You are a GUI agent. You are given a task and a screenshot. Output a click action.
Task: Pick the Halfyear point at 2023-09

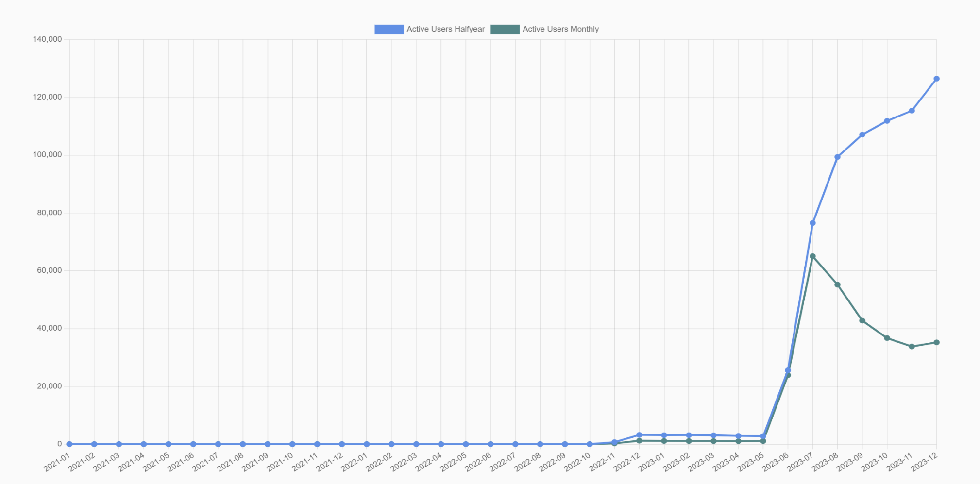point(862,134)
